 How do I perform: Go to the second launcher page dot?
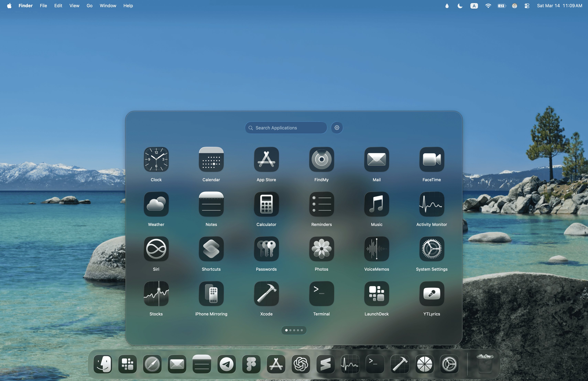pyautogui.click(x=290, y=330)
